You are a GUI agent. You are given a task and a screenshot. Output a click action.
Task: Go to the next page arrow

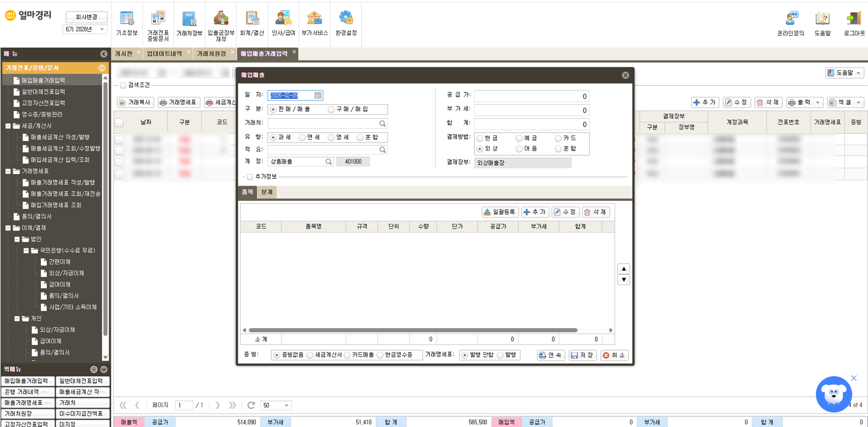click(218, 405)
